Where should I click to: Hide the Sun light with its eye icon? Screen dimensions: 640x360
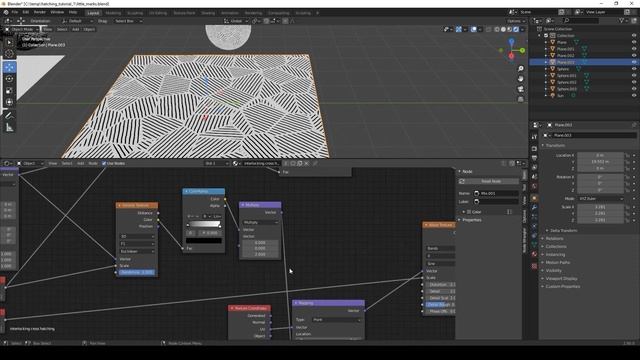(x=634, y=96)
